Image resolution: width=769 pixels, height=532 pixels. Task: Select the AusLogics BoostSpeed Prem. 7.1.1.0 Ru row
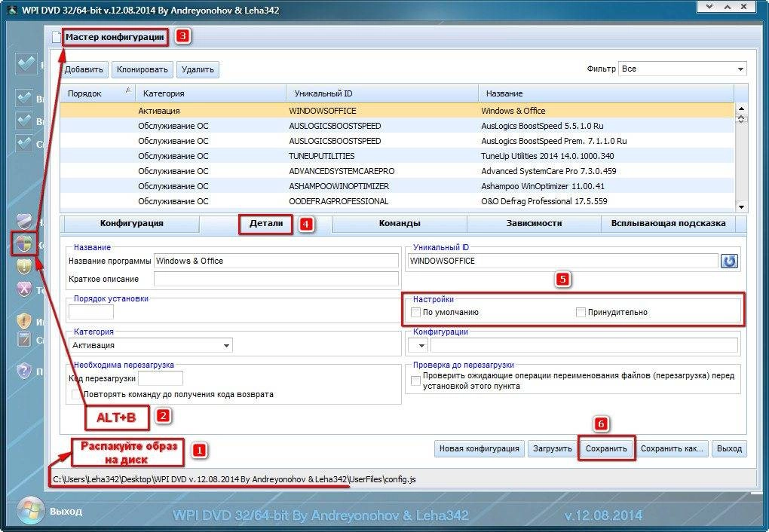pyautogui.click(x=397, y=141)
